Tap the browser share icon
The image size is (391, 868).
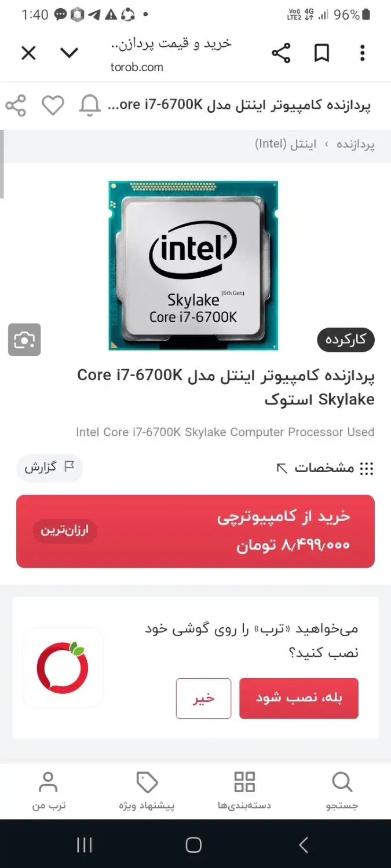(x=281, y=54)
